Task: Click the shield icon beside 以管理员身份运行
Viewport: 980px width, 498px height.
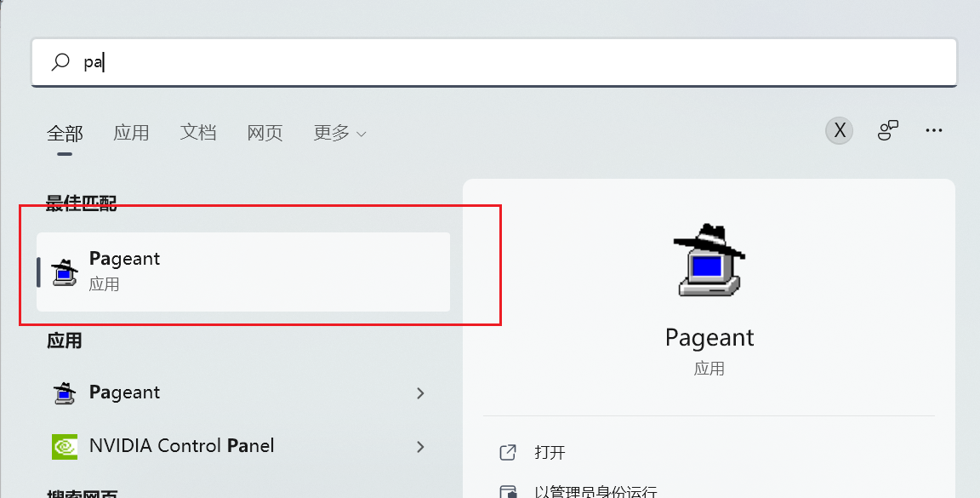Action: tap(509, 490)
